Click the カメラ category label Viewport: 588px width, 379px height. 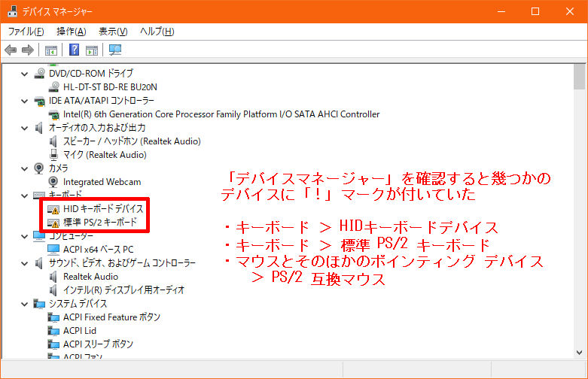[x=59, y=168]
